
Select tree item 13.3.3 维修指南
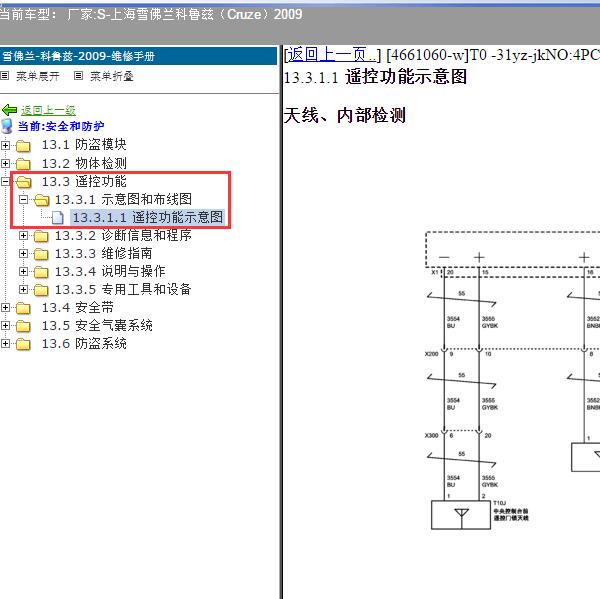click(103, 253)
